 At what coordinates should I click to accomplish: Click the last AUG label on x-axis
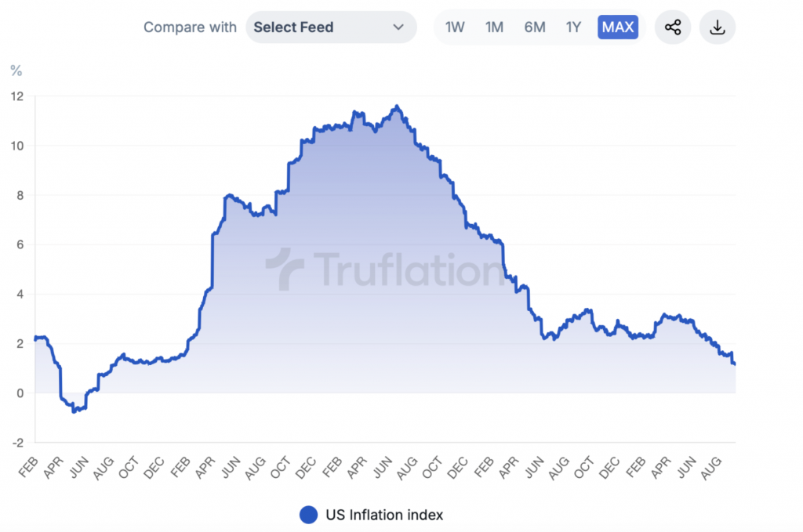pyautogui.click(x=711, y=468)
